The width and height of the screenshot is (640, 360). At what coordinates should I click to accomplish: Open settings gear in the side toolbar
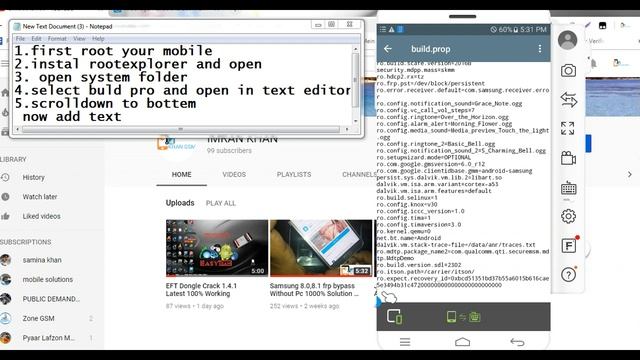[568, 216]
